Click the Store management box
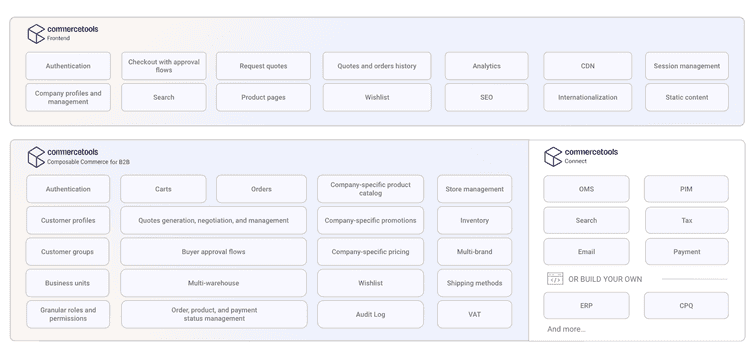Viewport: 754px width, 361px height. click(x=474, y=189)
